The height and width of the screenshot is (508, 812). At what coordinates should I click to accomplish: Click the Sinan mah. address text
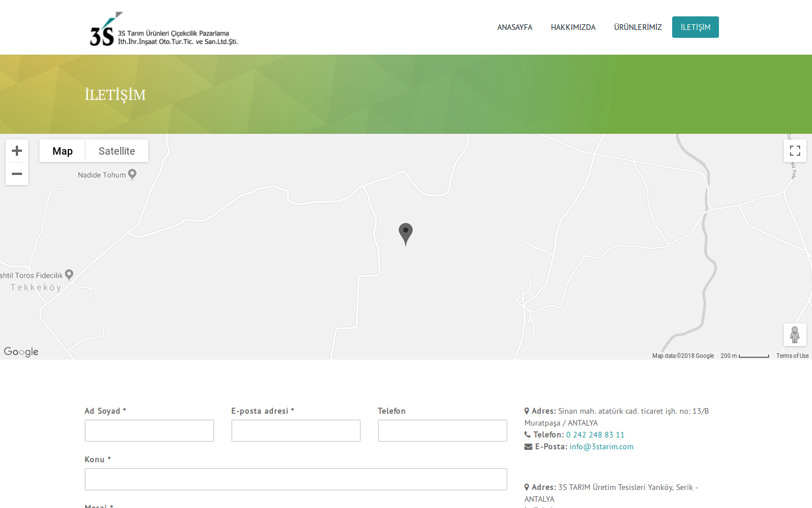(616, 417)
